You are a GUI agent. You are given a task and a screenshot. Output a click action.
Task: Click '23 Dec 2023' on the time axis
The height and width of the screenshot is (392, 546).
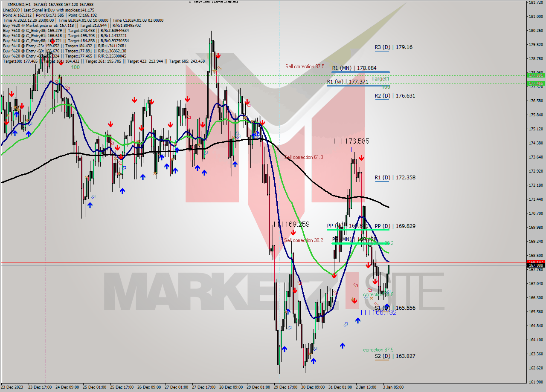[12, 387]
